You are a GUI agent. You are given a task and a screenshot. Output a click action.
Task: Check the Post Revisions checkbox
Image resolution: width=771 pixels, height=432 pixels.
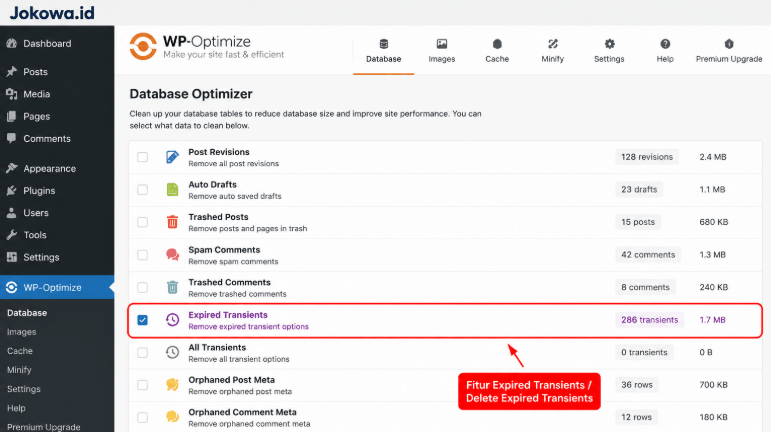tap(143, 157)
